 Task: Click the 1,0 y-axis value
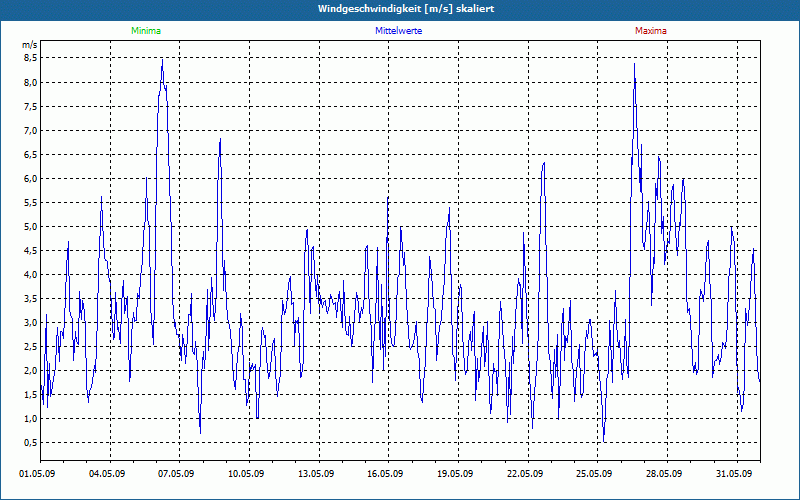[30, 418]
